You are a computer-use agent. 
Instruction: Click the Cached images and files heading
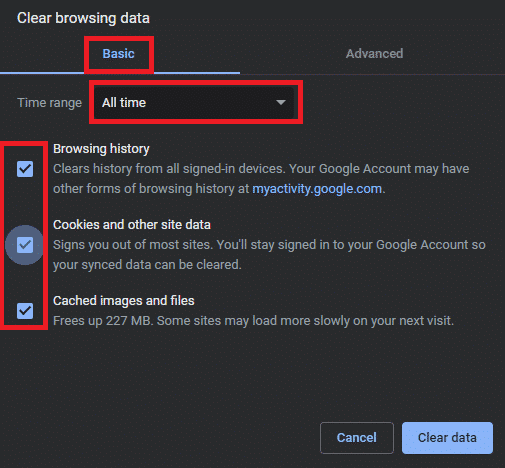124,301
